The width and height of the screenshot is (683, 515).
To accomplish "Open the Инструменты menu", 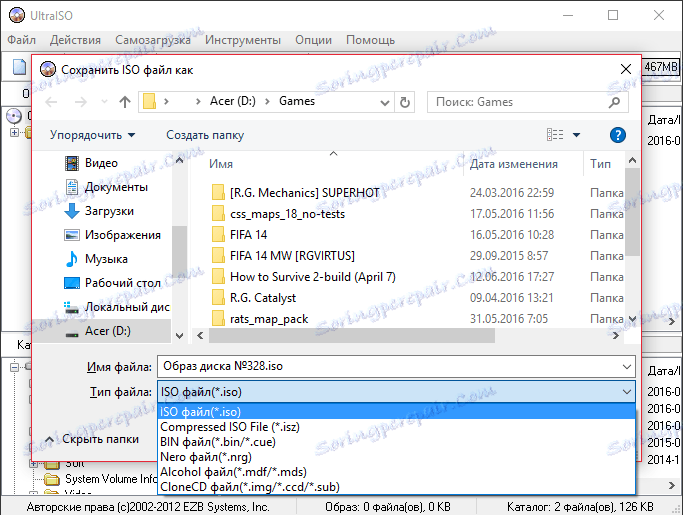I will click(243, 40).
